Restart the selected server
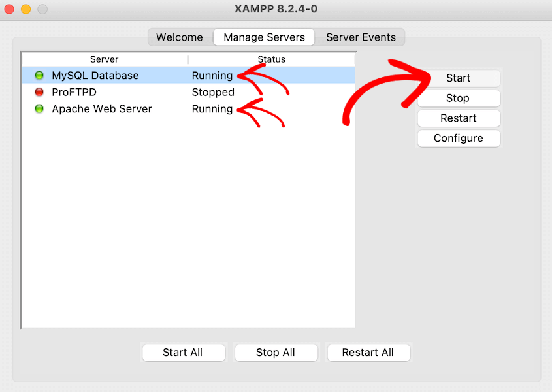 (x=459, y=118)
